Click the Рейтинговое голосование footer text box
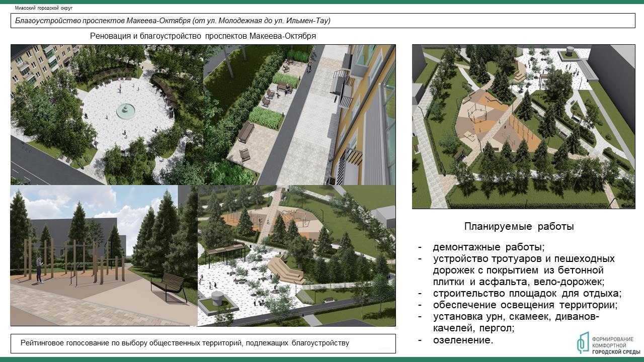 [203, 343]
